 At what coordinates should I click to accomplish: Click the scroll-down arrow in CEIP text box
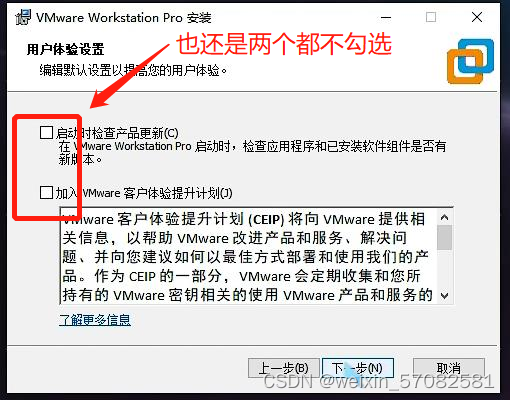point(444,295)
